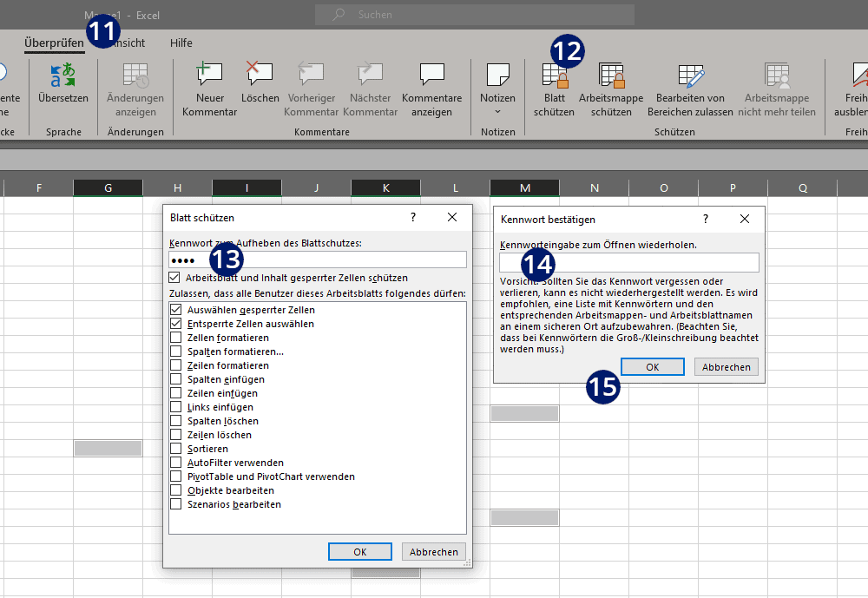
Task: Select column F header
Action: (x=39, y=187)
